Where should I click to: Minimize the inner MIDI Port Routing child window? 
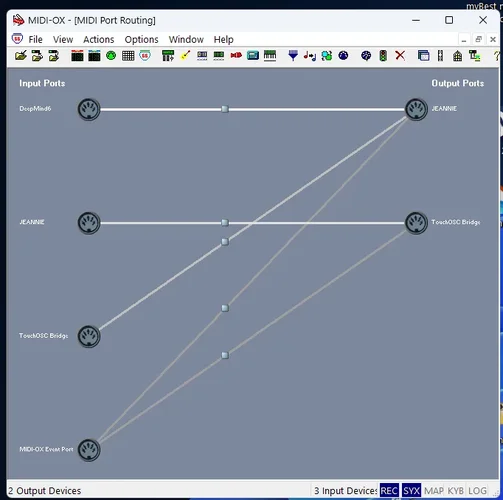tap(464, 40)
